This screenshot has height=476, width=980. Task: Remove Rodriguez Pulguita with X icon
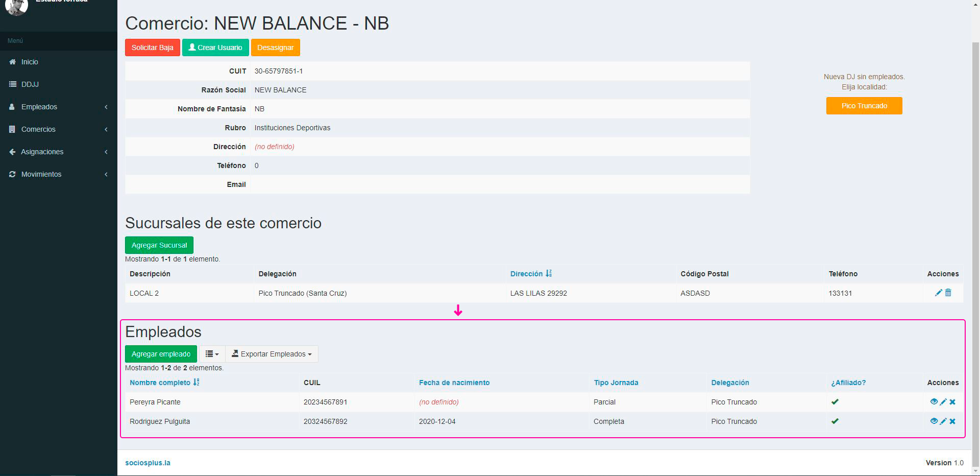click(952, 421)
